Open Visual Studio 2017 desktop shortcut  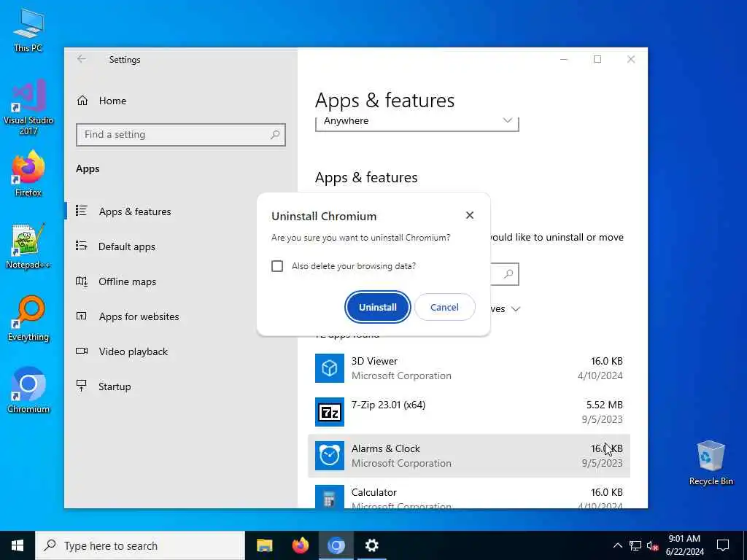tap(28, 107)
